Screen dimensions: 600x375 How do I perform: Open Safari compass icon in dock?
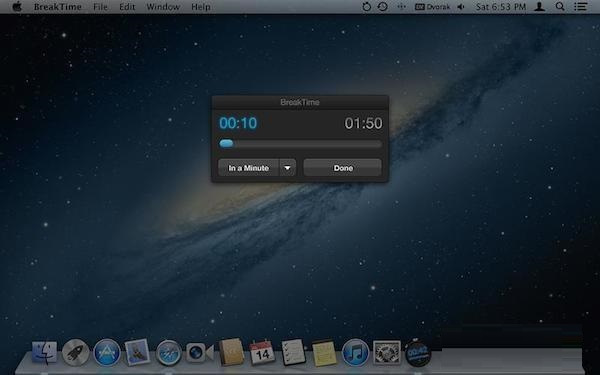point(168,352)
